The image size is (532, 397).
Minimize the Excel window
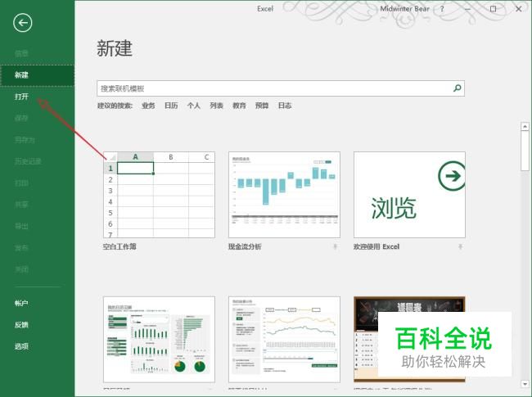coord(467,9)
